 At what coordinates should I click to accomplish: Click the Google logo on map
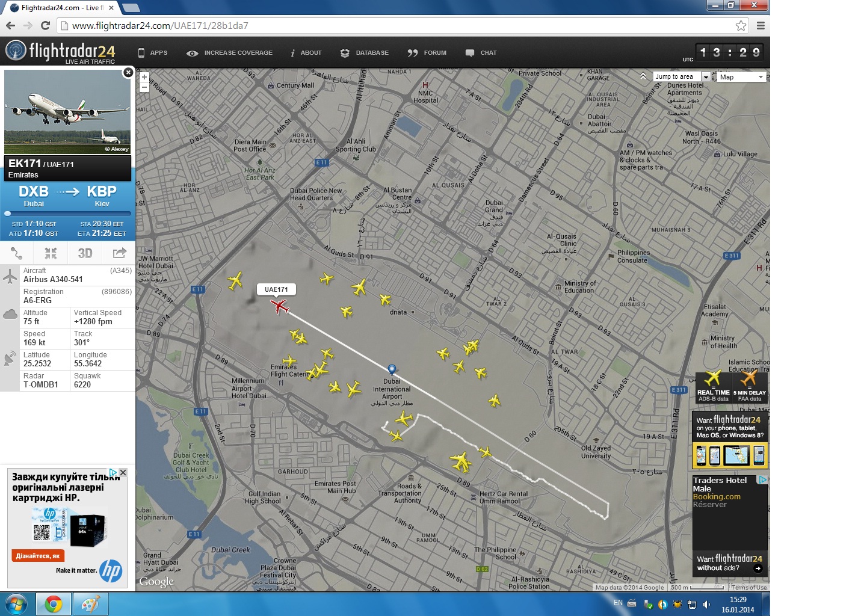pos(156,581)
